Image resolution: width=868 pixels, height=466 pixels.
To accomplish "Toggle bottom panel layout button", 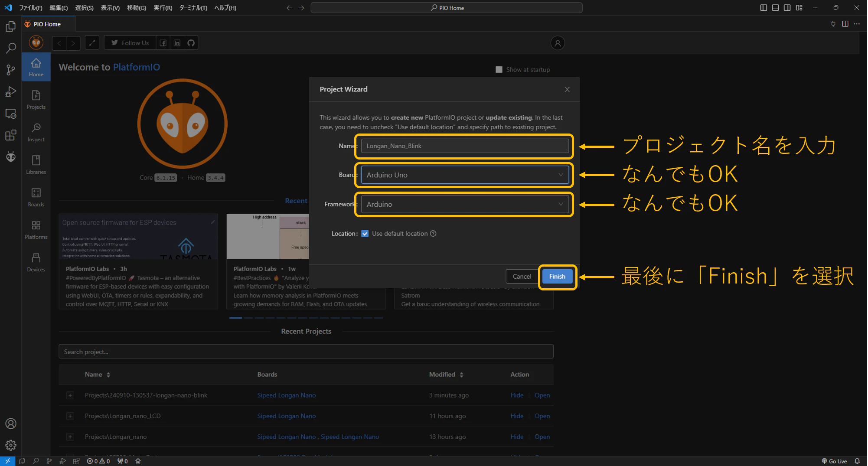I will point(775,8).
